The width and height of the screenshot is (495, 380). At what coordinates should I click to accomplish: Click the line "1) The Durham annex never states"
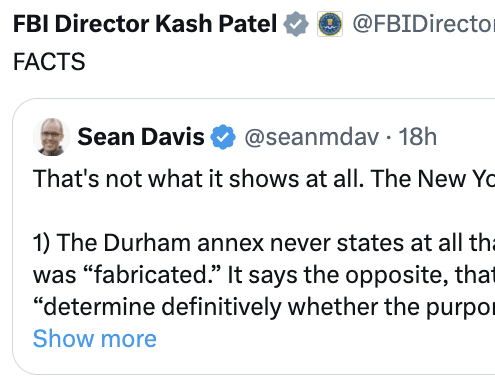click(264, 243)
